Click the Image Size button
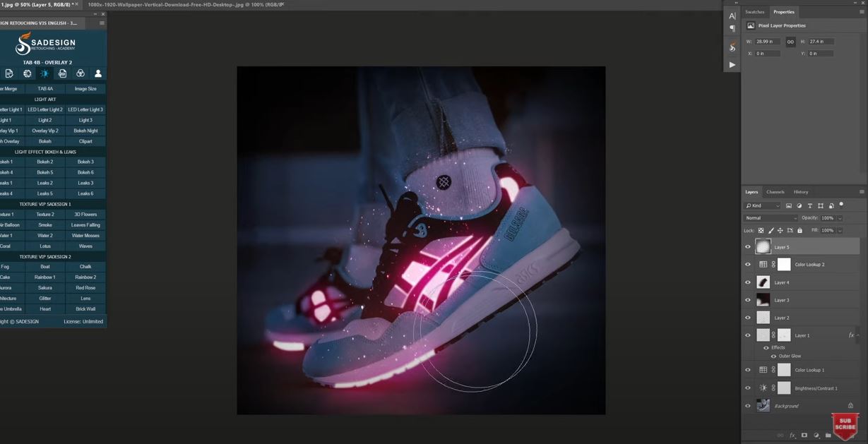The width and height of the screenshot is (868, 444). (85, 89)
